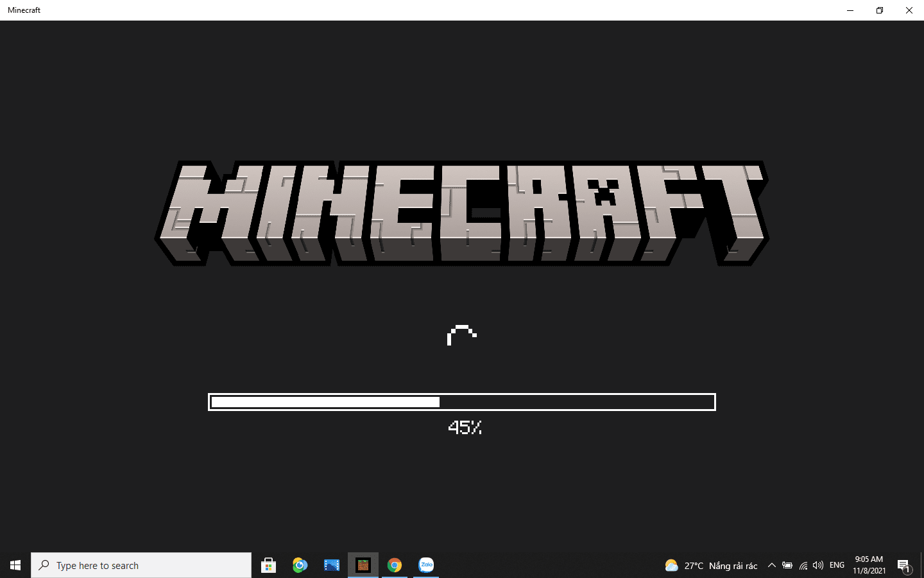This screenshot has height=578, width=924.
Task: Restore down the Minecraft window
Action: pos(880,10)
